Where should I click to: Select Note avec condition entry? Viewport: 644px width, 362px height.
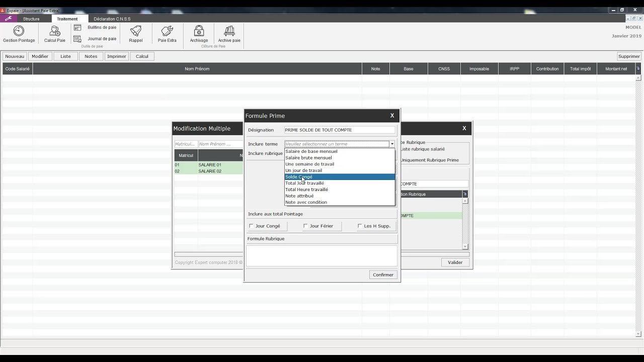(340, 202)
